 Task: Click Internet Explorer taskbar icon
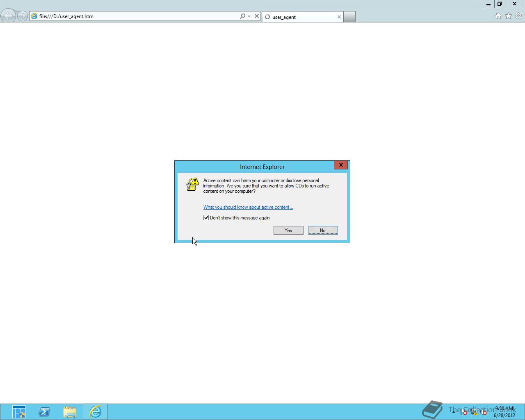(95, 412)
